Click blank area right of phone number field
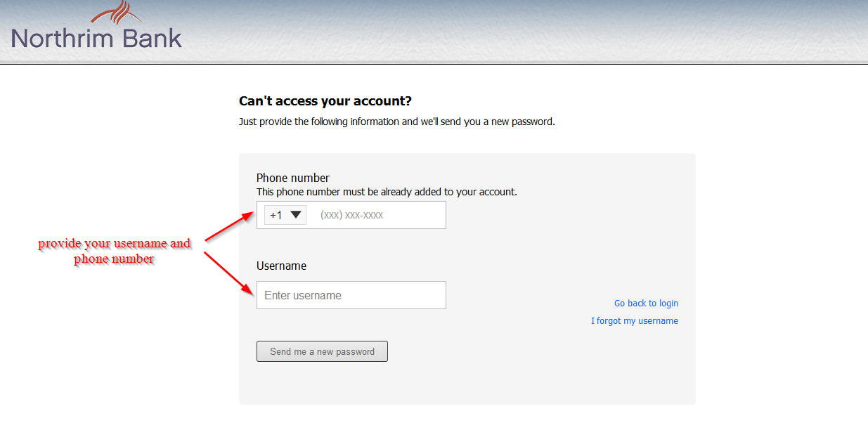 562,215
